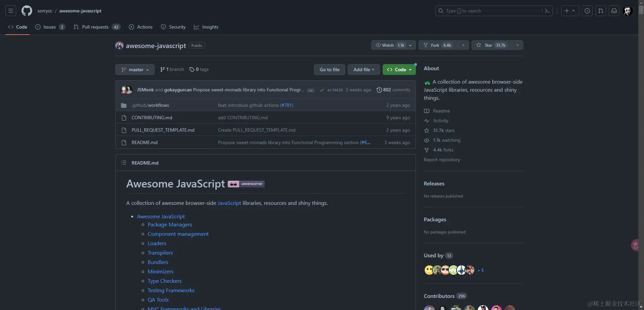Screen dimensions: 644x310
Task: Expand commit message ellipsis button
Action: point(311,90)
